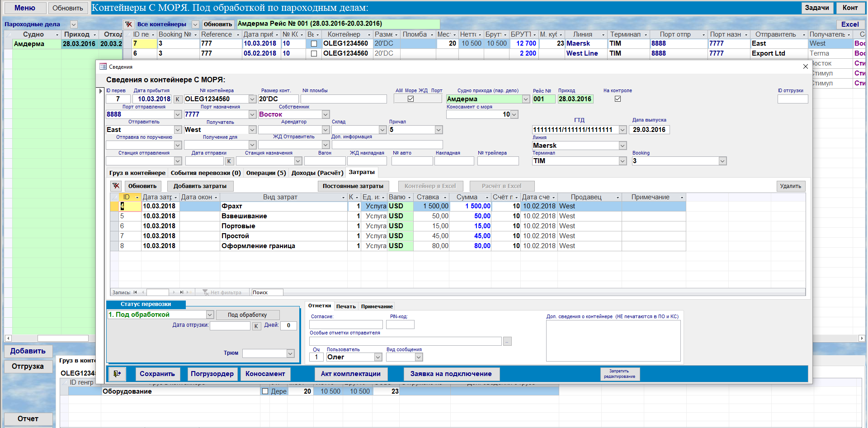The width and height of the screenshot is (868, 428).
Task: Clear the filter next to Все контейнеры
Action: [129, 24]
